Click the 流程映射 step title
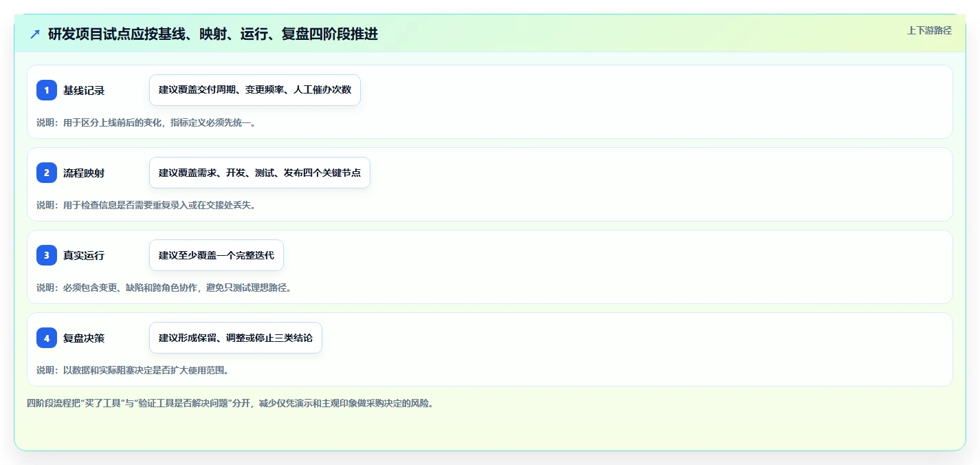 click(x=84, y=173)
